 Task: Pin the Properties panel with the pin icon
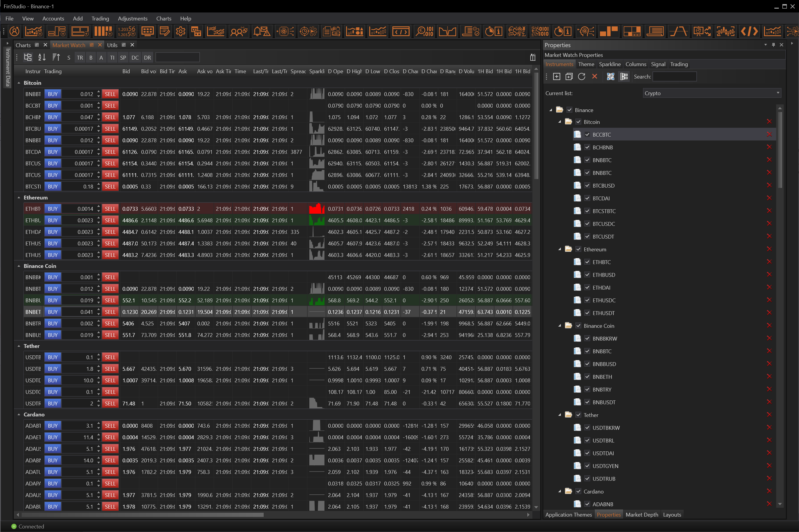coord(773,45)
